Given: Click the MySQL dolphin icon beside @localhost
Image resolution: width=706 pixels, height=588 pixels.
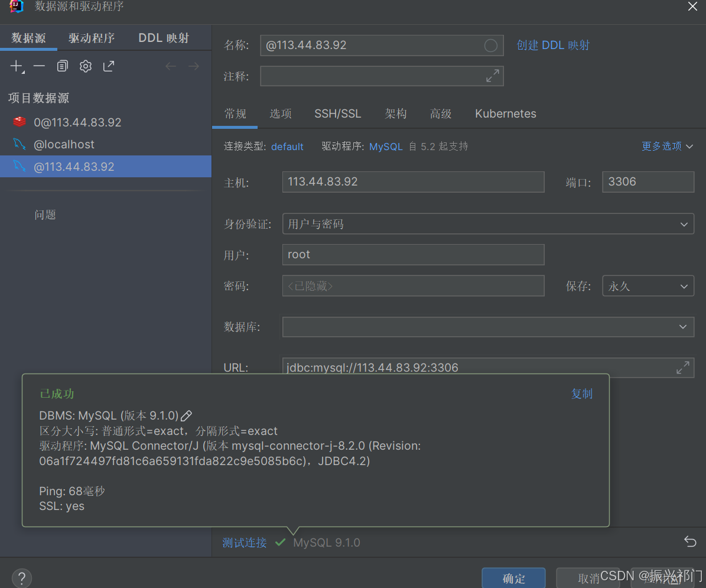Looking at the screenshot, I should pyautogui.click(x=19, y=144).
